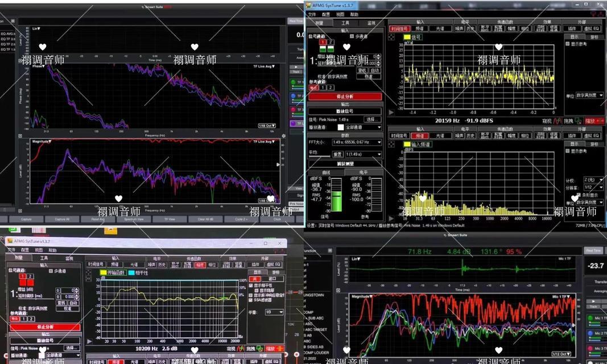Click the green Mic 1 TF indicator in Smaart

click(x=591, y=318)
